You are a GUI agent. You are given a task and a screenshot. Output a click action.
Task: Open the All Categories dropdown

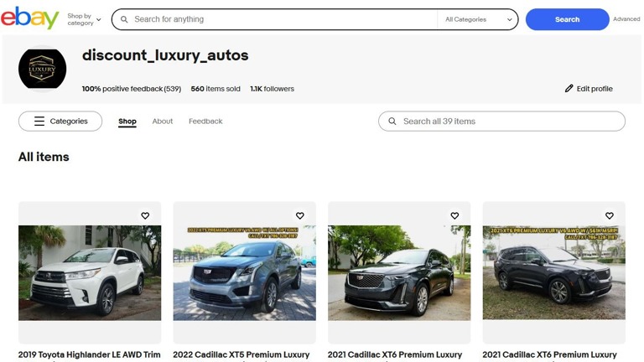coord(478,19)
